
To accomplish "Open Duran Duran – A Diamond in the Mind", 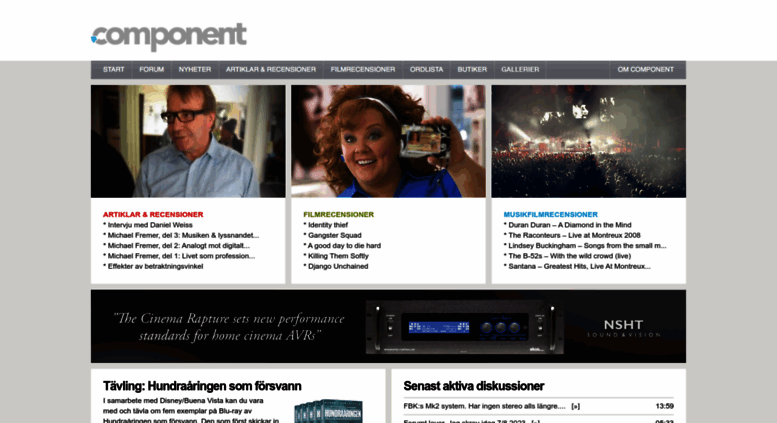I will pyautogui.click(x=570, y=225).
